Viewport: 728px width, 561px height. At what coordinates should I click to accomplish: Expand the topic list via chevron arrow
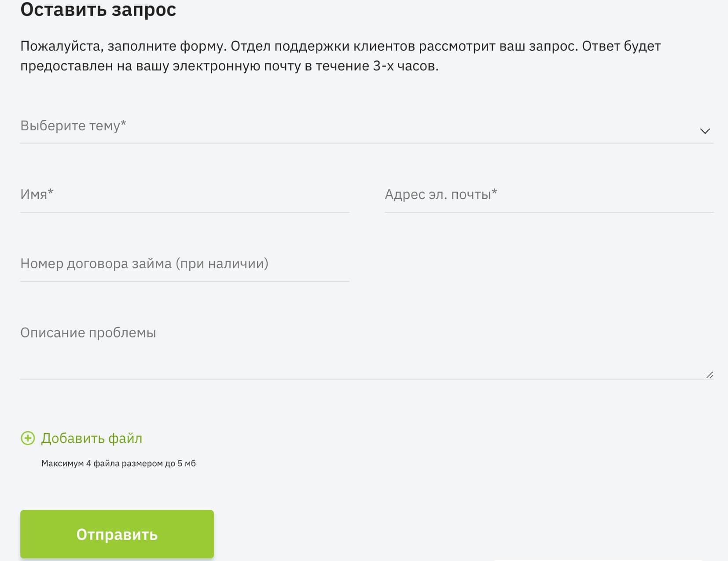(x=705, y=131)
